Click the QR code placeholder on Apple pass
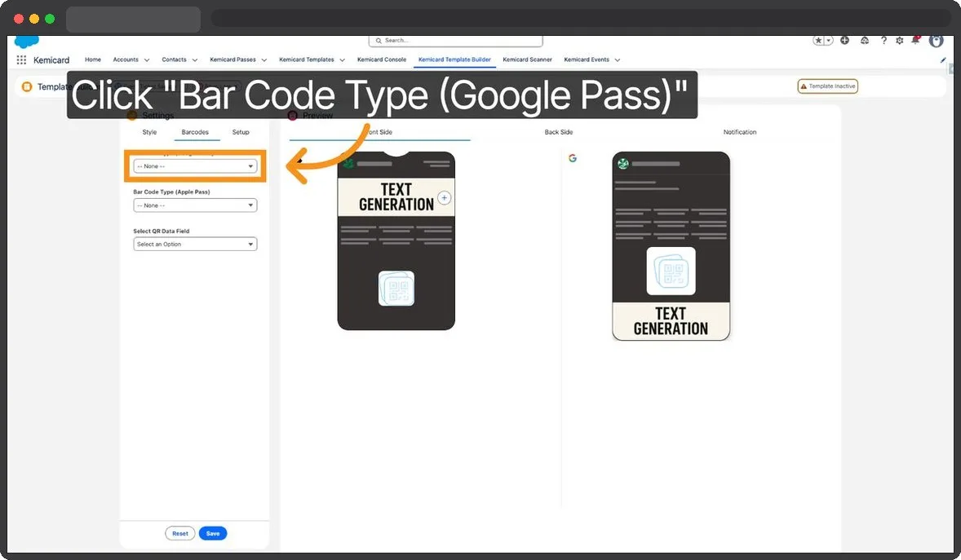This screenshot has width=961, height=560. 396,289
